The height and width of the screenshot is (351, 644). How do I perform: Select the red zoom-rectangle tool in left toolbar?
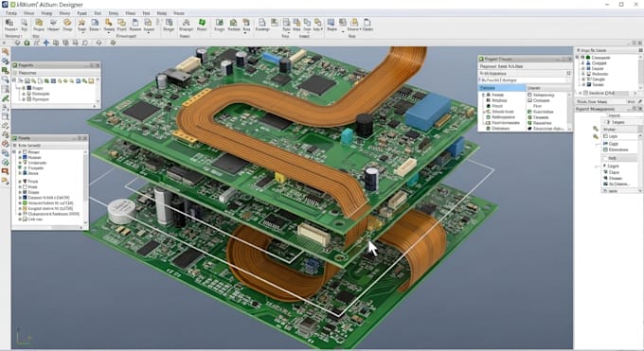click(5, 171)
